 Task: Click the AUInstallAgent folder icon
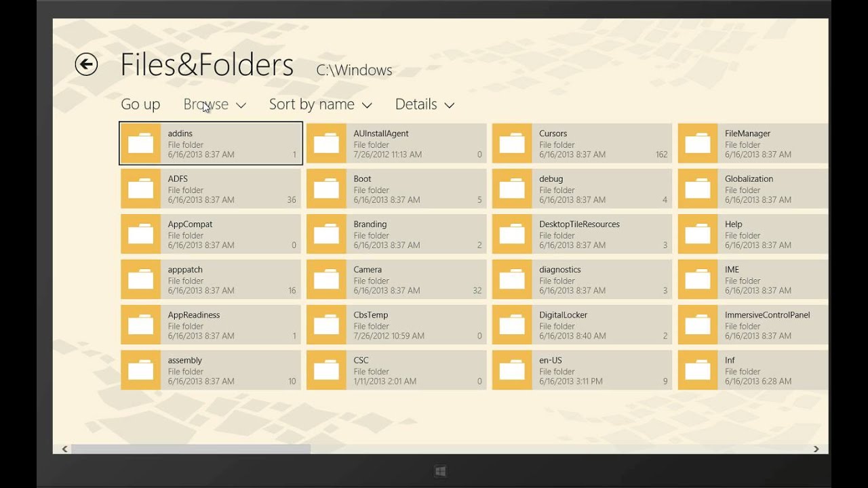point(327,144)
